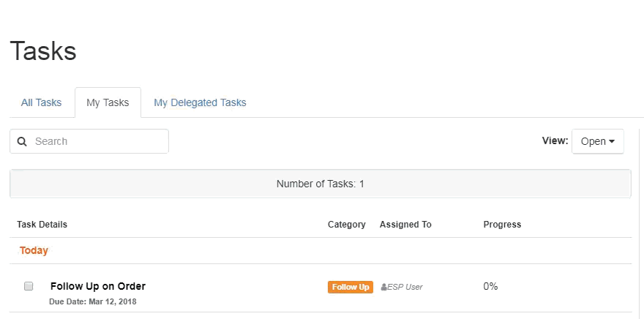Click the ESP User assignee name

coord(405,287)
